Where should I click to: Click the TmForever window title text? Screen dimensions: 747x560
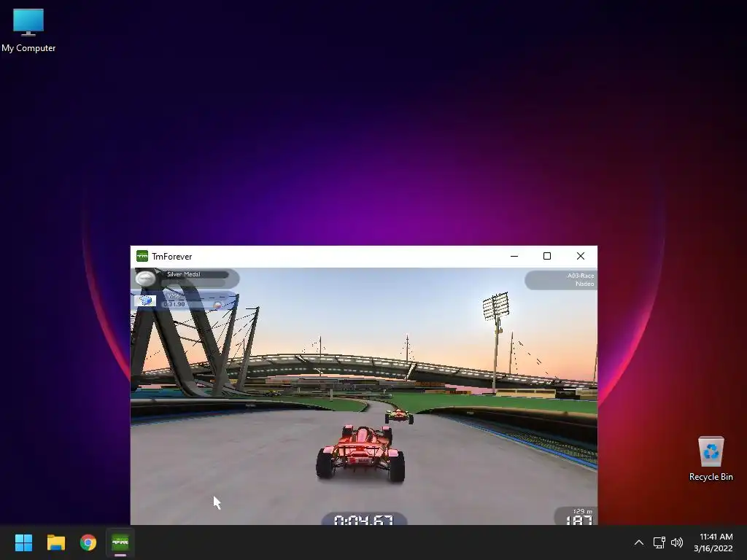(172, 257)
